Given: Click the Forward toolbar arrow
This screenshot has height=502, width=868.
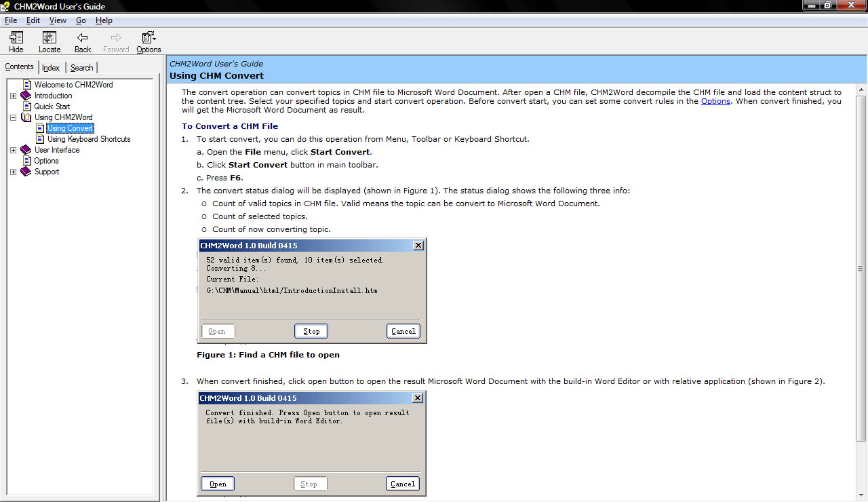Looking at the screenshot, I should click(x=116, y=38).
